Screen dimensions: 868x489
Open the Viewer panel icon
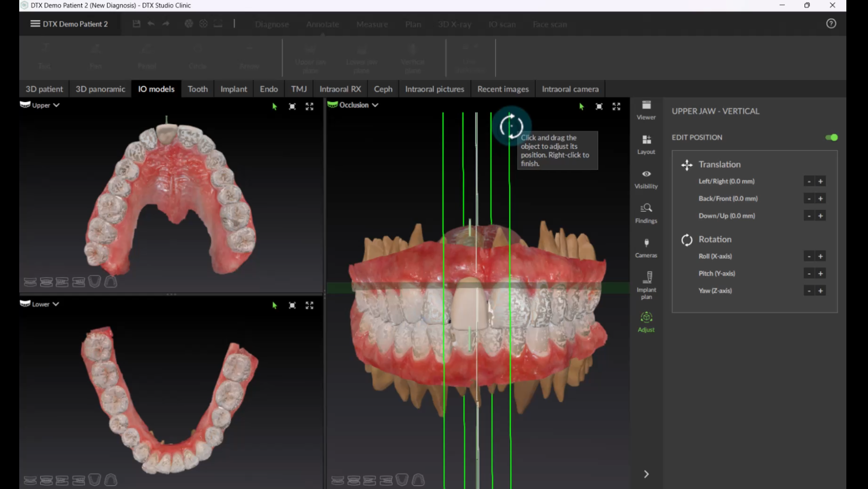646,110
